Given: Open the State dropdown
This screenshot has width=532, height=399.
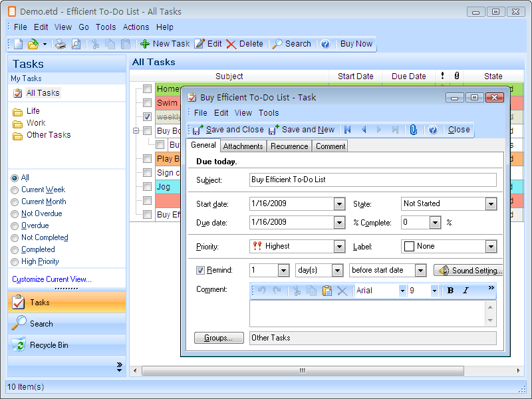Looking at the screenshot, I should pos(489,203).
